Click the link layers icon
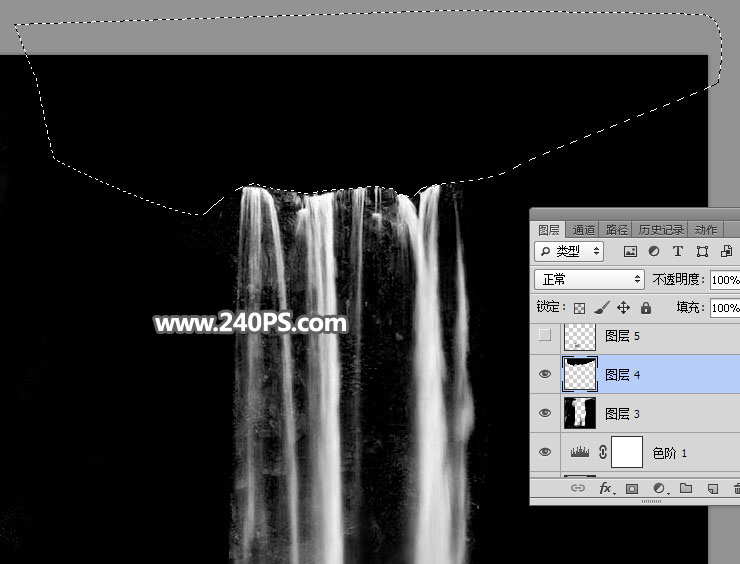Image resolution: width=740 pixels, height=564 pixels. pos(578,488)
